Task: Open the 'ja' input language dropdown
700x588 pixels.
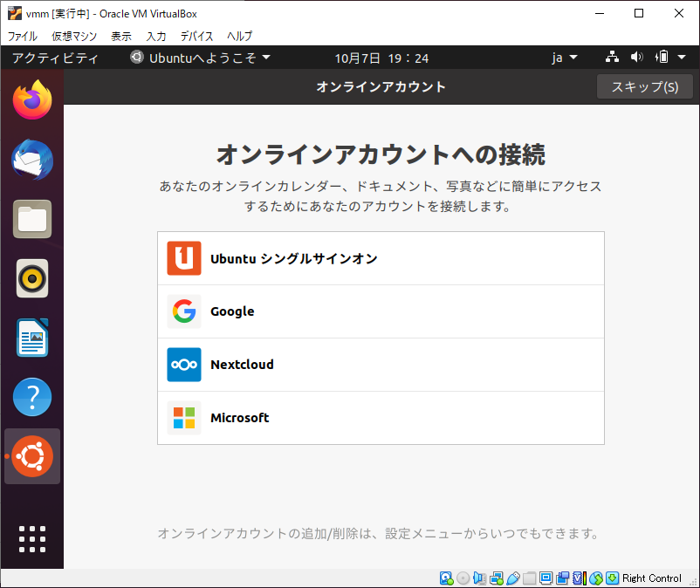Action: click(x=565, y=58)
